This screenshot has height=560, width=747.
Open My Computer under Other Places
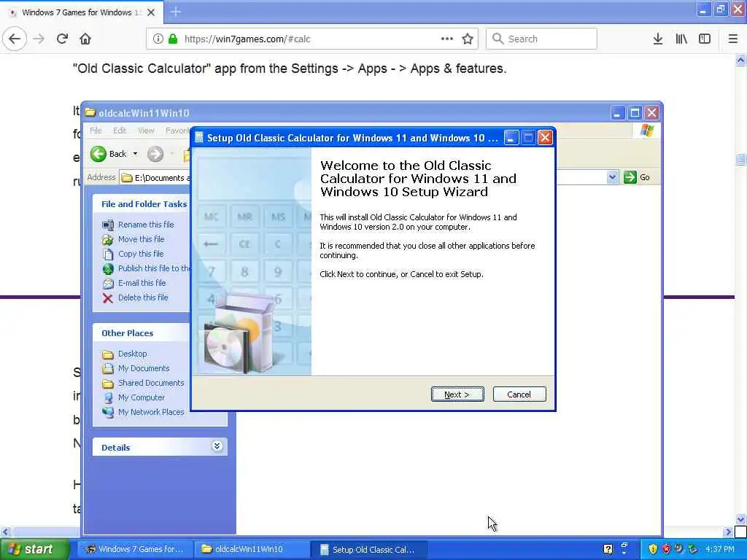[141, 397]
